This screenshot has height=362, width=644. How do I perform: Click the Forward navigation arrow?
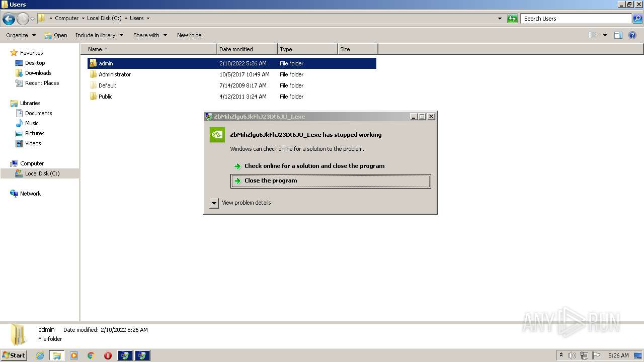(x=23, y=19)
